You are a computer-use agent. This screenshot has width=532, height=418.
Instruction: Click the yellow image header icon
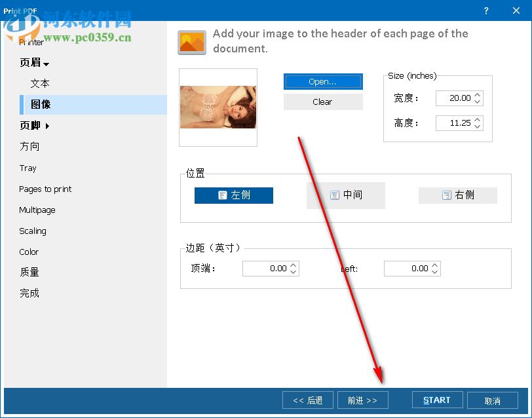point(191,41)
